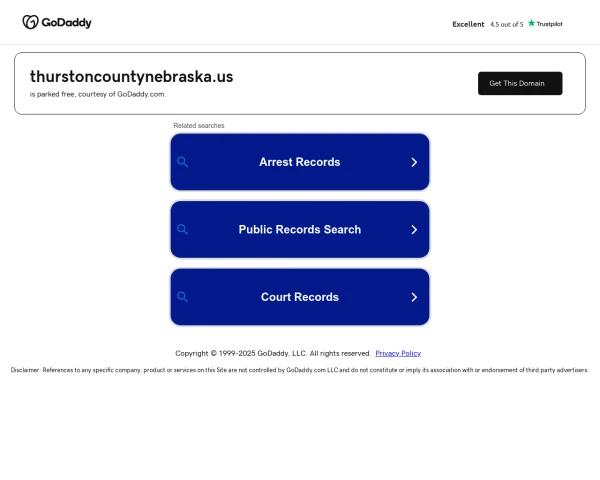Open the Privacy Policy link

(398, 353)
